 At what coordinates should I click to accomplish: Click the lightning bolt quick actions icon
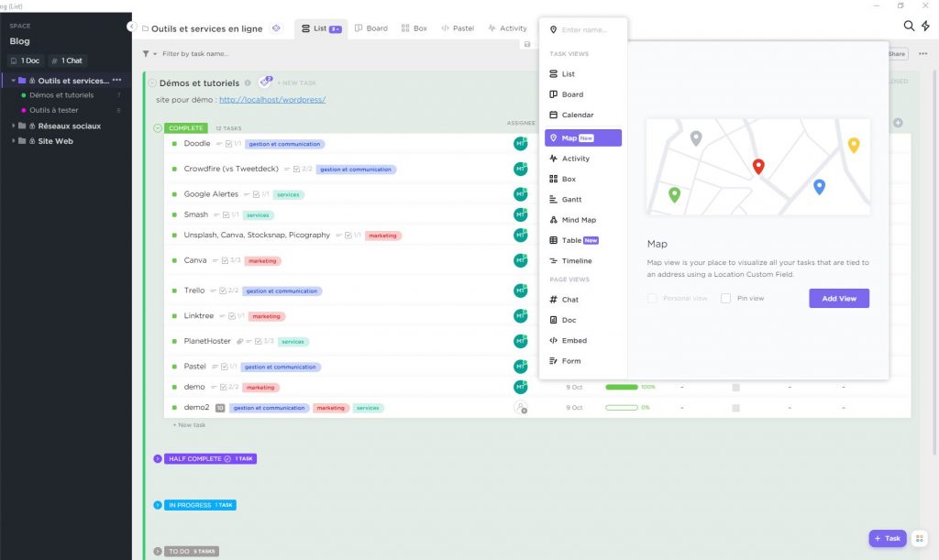tap(925, 26)
